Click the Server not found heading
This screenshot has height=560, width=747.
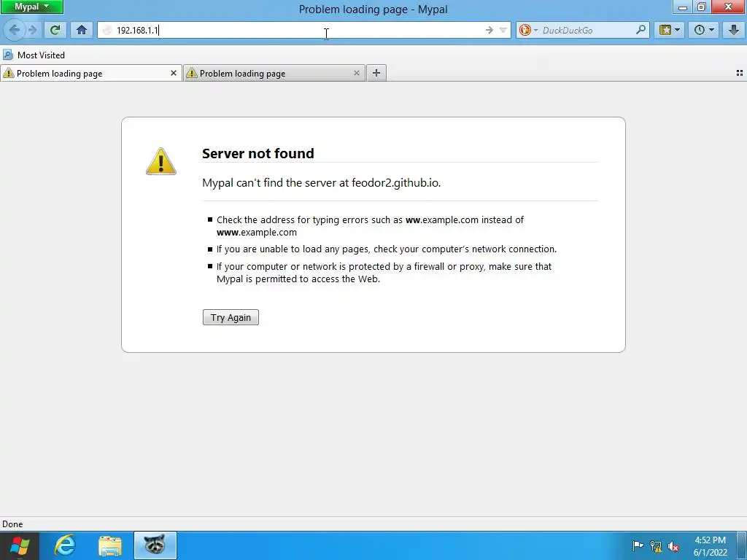click(258, 153)
